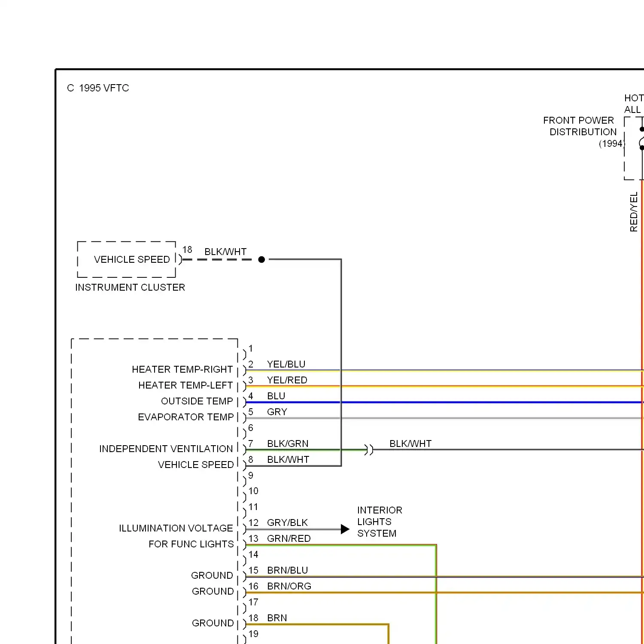Click BLK/WHT label right of inline connector
Viewport: 644px width, 644px height.
410,444
